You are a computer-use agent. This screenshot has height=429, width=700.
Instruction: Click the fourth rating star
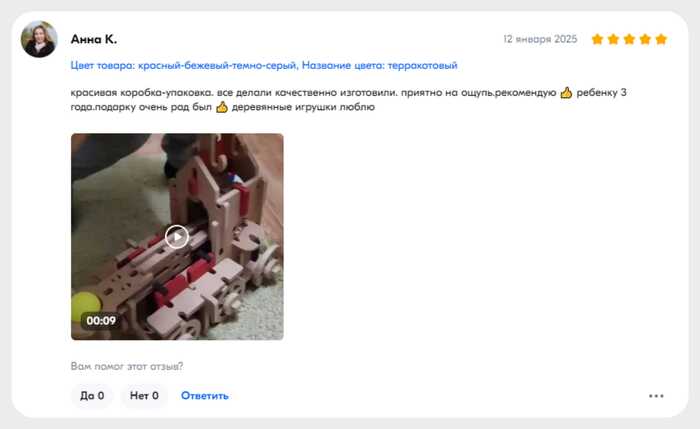click(x=645, y=39)
